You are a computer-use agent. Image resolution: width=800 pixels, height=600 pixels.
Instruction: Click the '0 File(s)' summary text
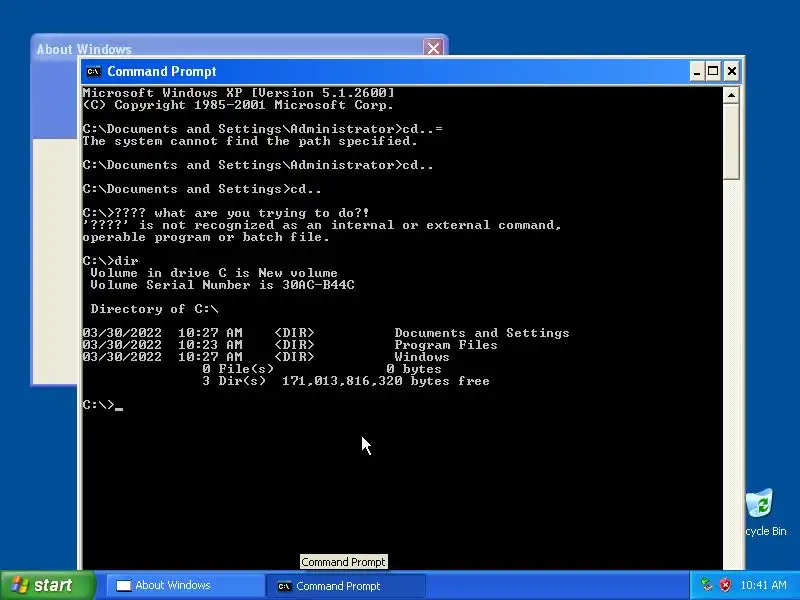[238, 368]
